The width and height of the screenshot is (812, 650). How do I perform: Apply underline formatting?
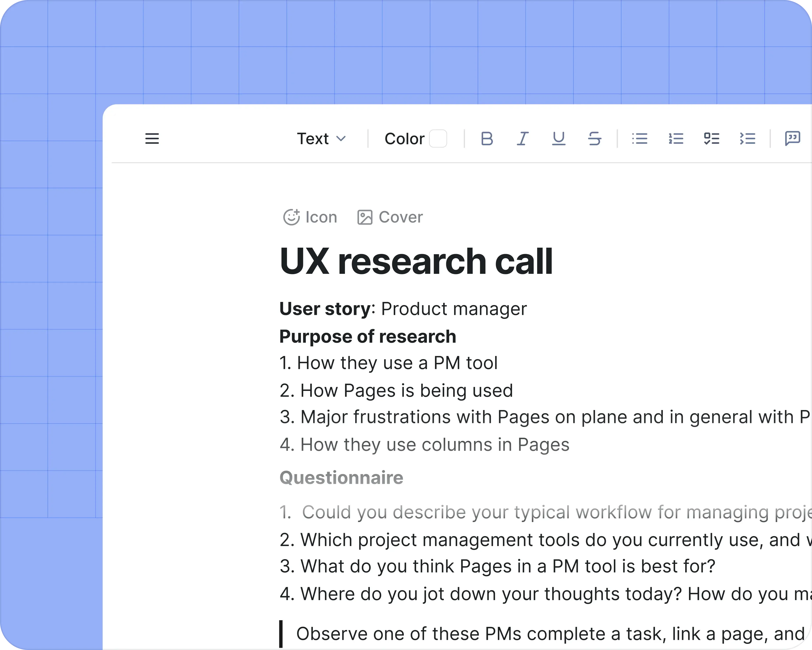click(x=558, y=139)
